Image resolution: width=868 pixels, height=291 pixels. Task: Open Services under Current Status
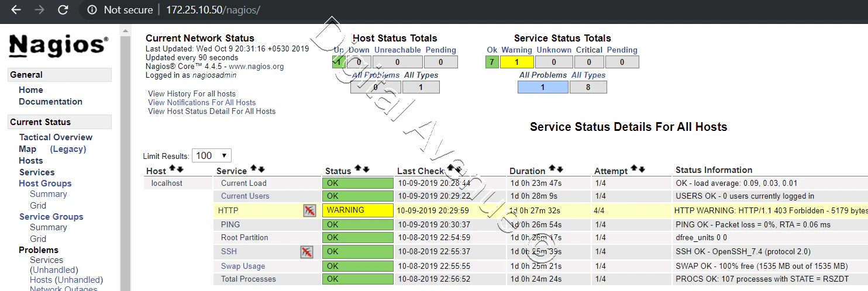[x=37, y=172]
